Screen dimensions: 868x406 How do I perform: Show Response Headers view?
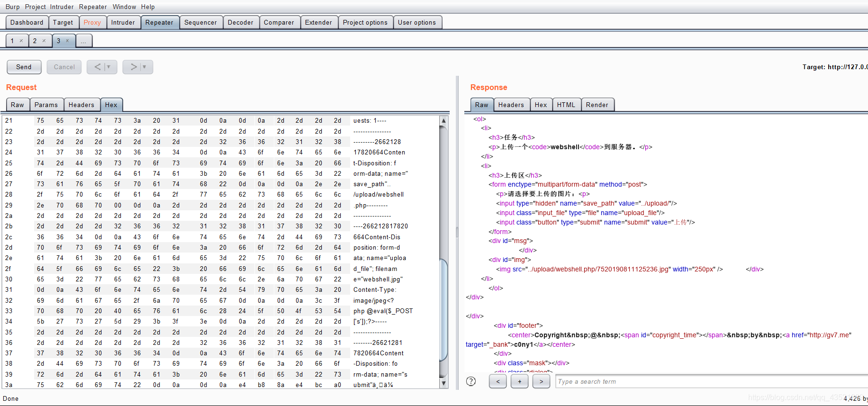tap(511, 105)
